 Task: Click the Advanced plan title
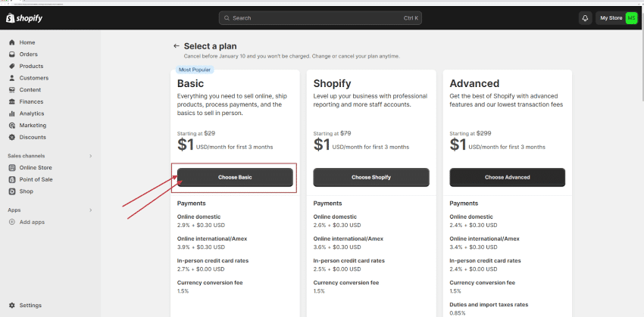tap(474, 84)
